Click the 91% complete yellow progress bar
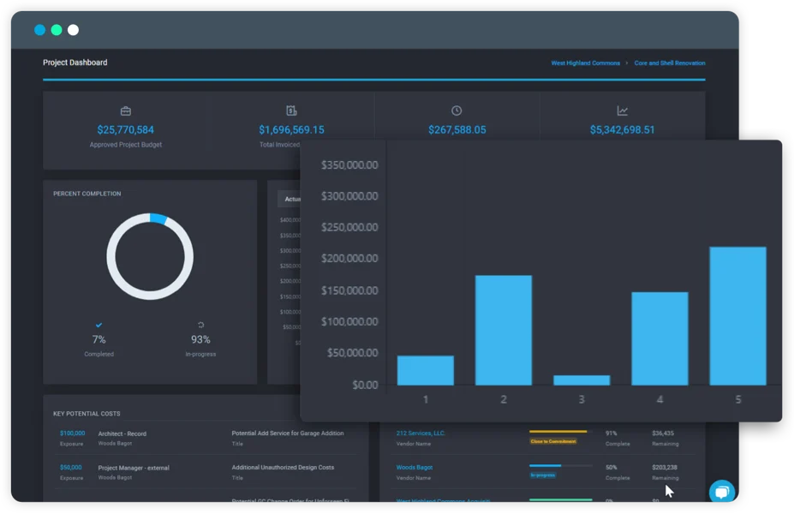This screenshot has width=812, height=514. point(558,432)
